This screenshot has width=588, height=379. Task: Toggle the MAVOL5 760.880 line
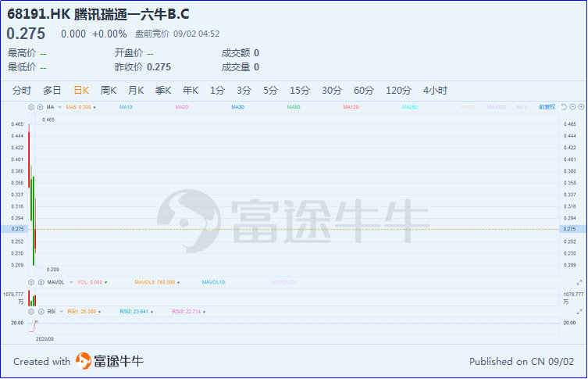click(155, 282)
